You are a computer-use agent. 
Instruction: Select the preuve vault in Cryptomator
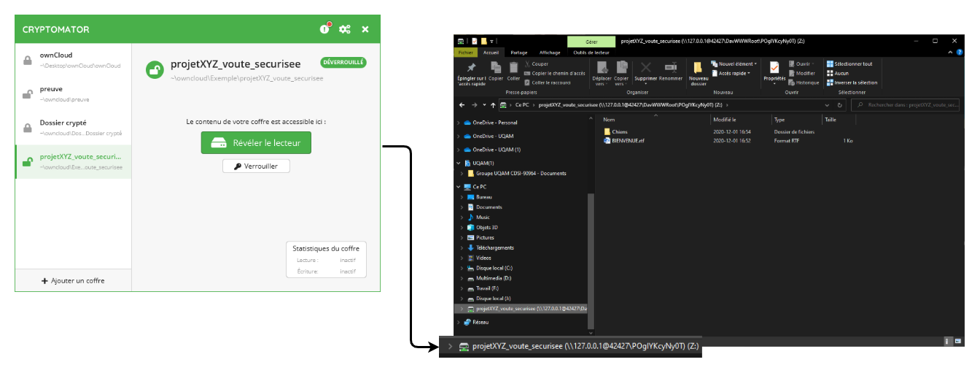click(73, 94)
